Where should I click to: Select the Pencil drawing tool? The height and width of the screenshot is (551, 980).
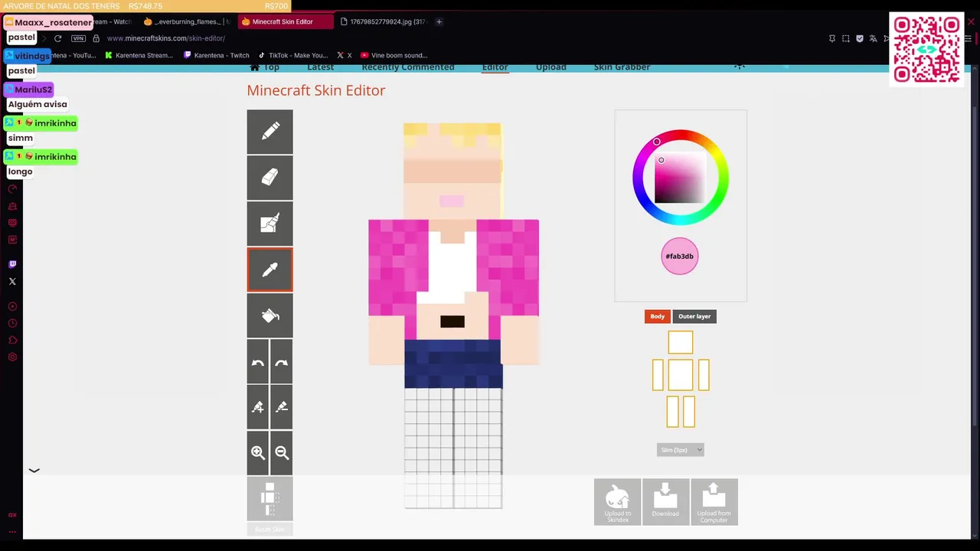pyautogui.click(x=269, y=132)
